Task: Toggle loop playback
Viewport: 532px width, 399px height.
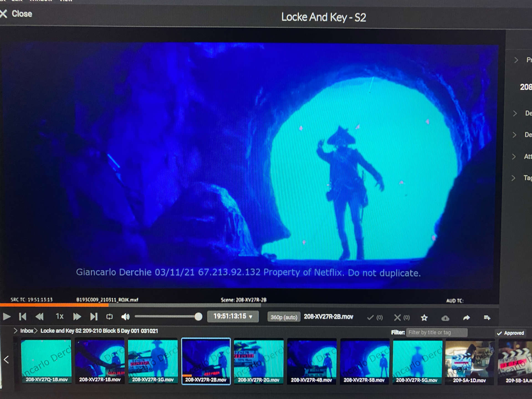Action: tap(109, 316)
